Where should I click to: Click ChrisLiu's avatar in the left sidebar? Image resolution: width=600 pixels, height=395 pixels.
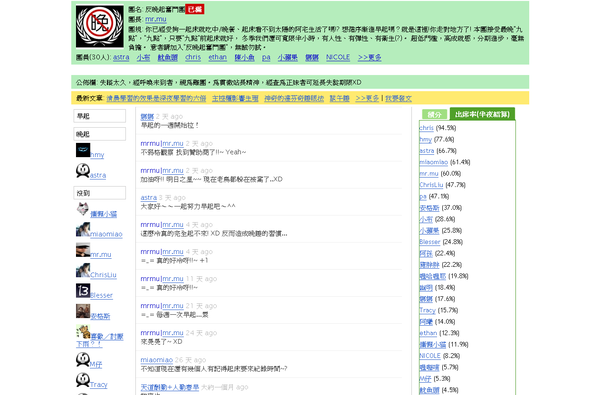[x=83, y=270]
